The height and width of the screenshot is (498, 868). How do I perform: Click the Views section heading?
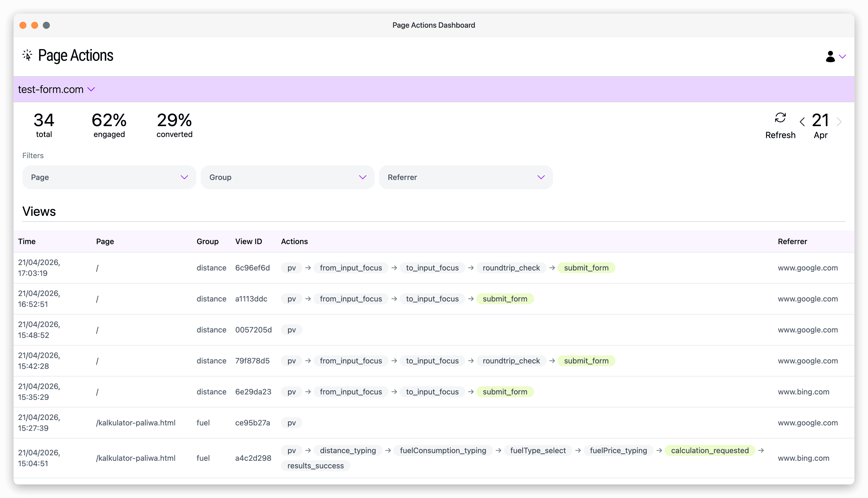(39, 211)
